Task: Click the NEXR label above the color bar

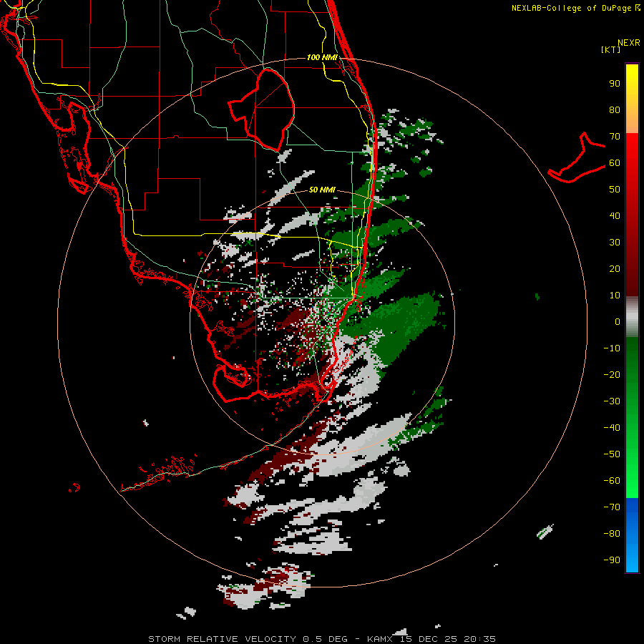Action: click(x=628, y=42)
